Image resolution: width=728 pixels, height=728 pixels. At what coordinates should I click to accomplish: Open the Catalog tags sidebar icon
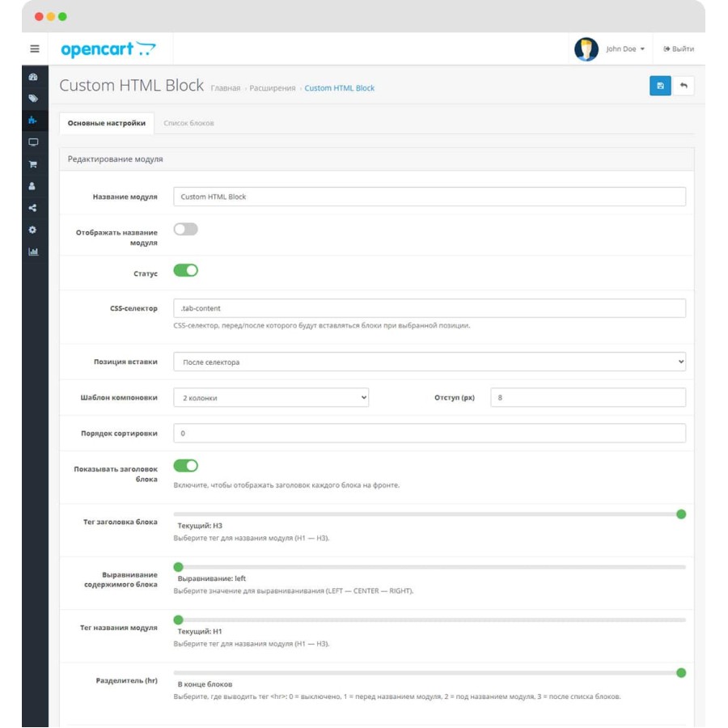[33, 99]
